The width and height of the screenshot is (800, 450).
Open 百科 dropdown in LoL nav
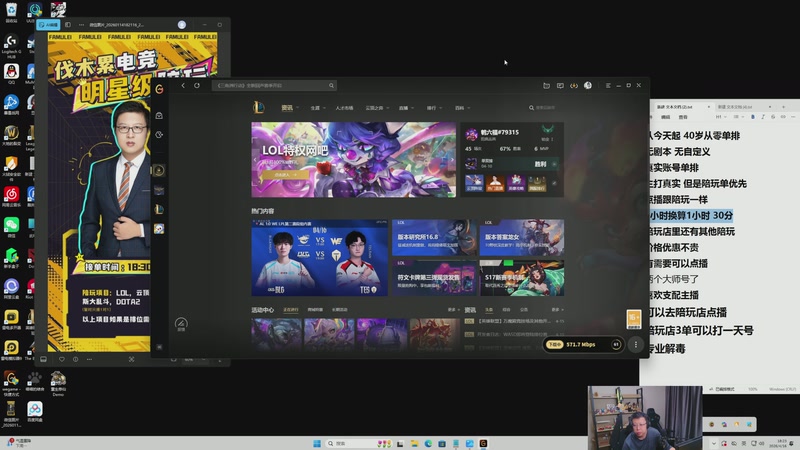(462, 108)
